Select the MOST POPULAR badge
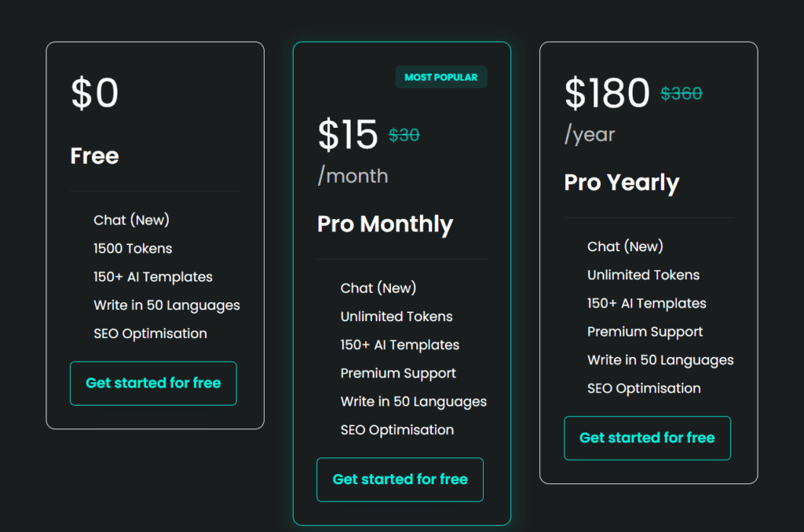The image size is (804, 532). pyautogui.click(x=440, y=77)
